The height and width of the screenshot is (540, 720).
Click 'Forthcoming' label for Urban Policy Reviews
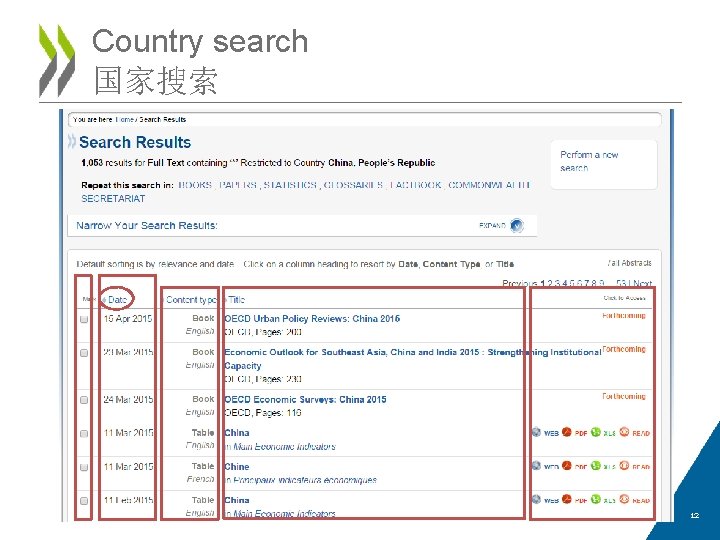point(624,316)
